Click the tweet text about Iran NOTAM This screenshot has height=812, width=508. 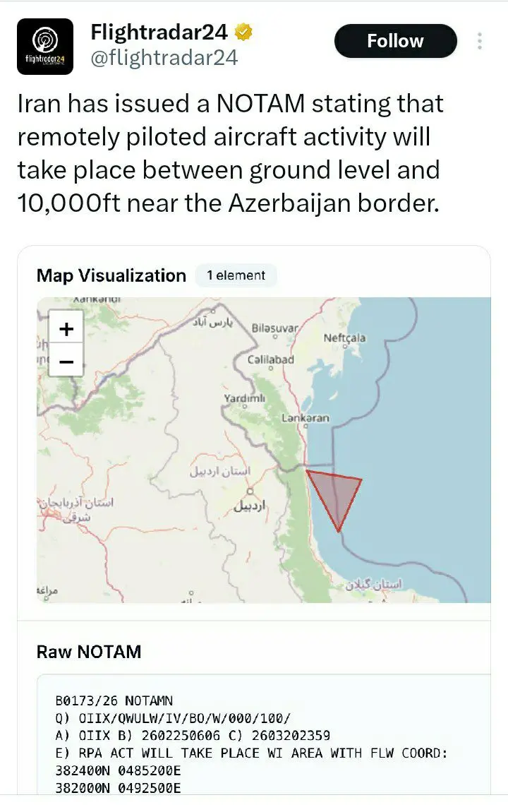click(x=230, y=154)
